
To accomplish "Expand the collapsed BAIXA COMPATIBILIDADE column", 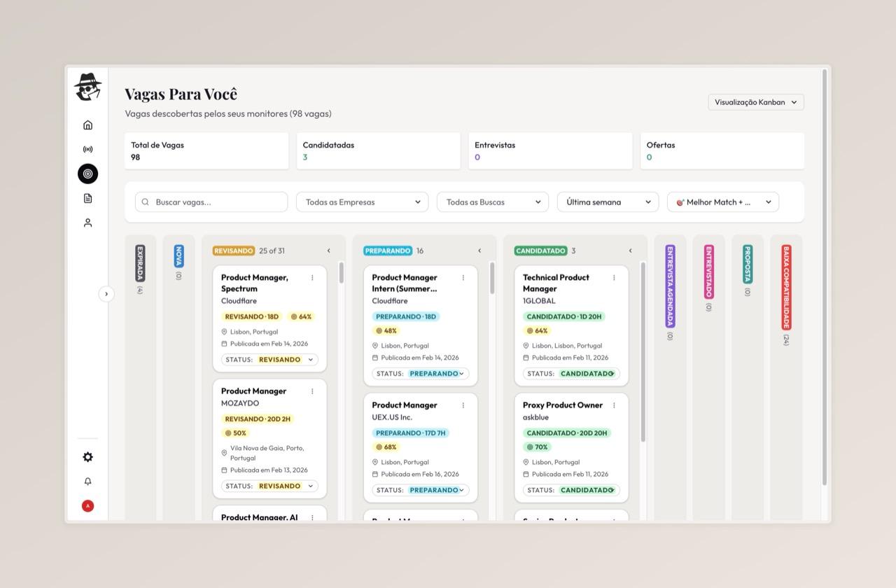I will [x=787, y=294].
